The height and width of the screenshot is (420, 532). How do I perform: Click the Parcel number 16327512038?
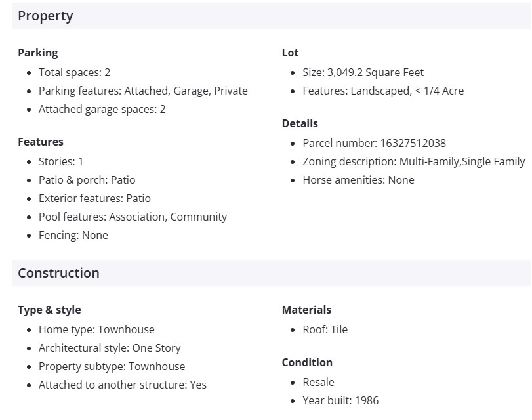click(x=374, y=143)
